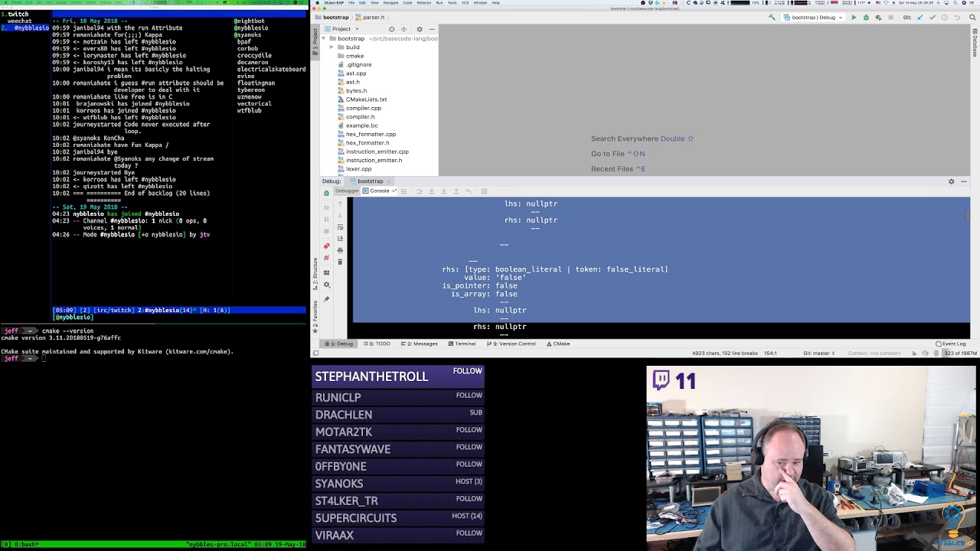The image size is (980, 551).
Task: Open 1: Project side tab
Action: point(315,42)
